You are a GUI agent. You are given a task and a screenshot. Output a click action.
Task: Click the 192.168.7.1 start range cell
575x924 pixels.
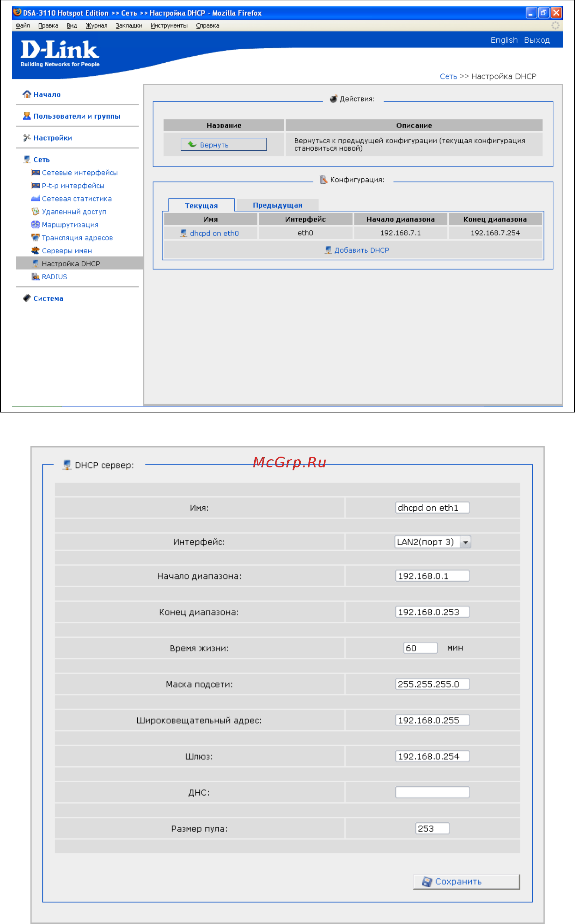pos(401,233)
